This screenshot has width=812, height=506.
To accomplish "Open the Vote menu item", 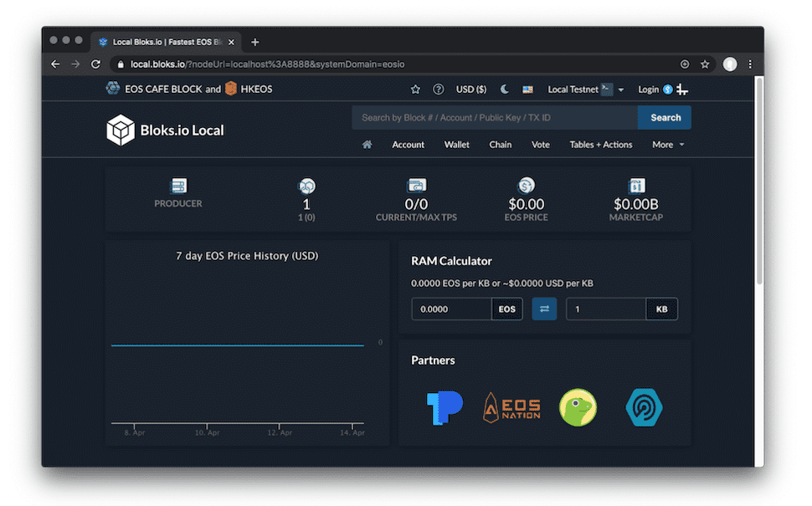I will (x=541, y=145).
